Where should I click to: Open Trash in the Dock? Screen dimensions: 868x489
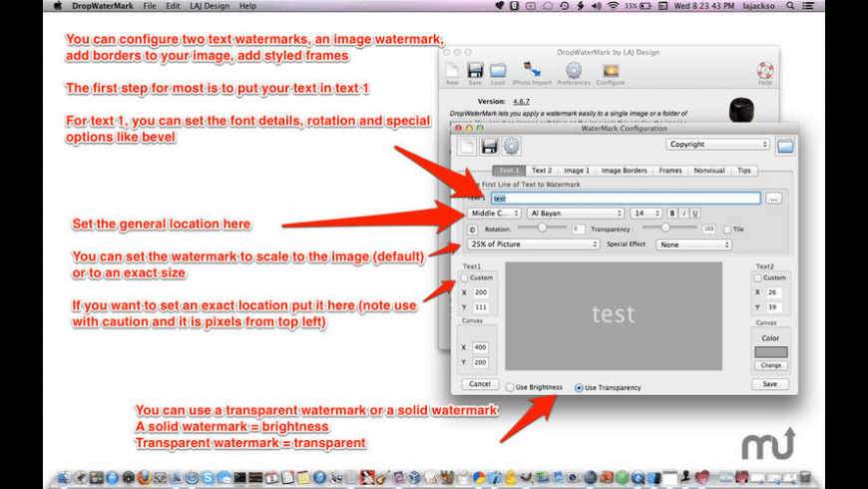[805, 477]
